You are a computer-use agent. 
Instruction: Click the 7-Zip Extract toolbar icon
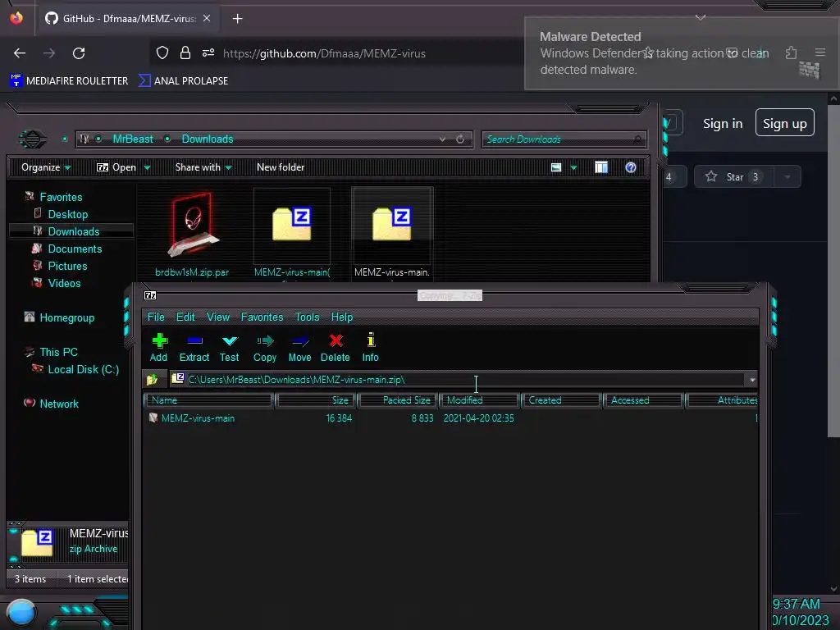click(x=194, y=341)
